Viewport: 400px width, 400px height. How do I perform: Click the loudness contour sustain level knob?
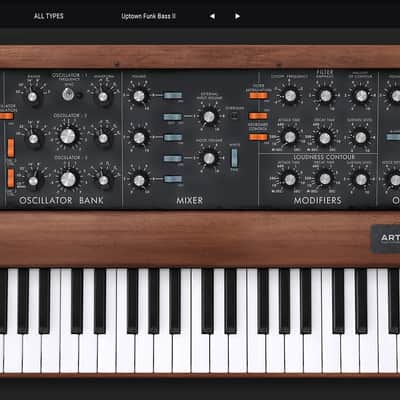(361, 180)
